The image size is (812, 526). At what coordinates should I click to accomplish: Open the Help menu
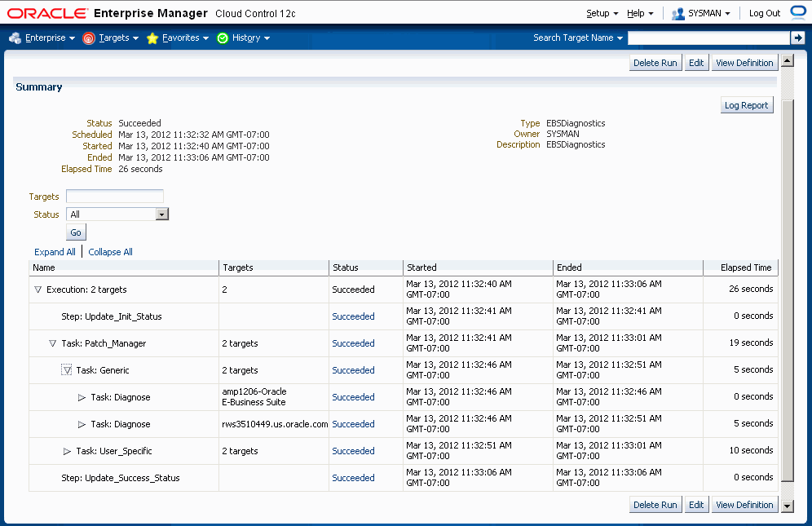click(640, 14)
